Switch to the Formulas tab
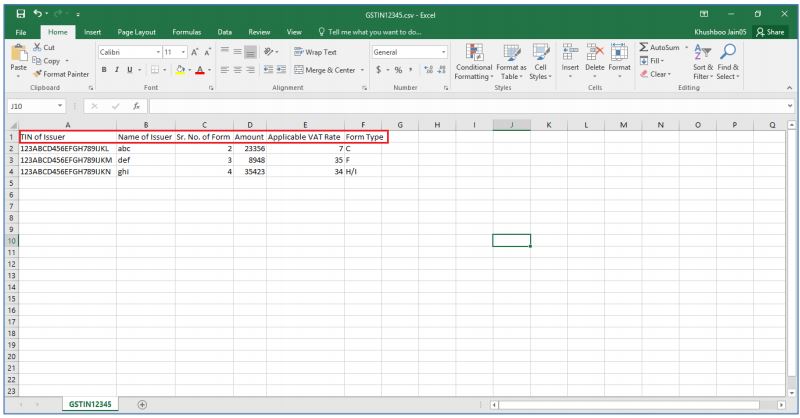800x418 pixels. (187, 32)
